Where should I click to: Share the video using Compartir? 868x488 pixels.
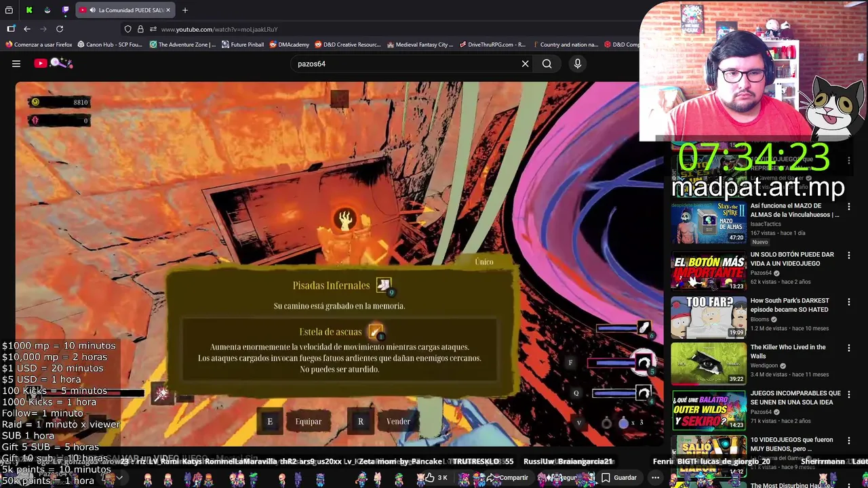pyautogui.click(x=507, y=478)
